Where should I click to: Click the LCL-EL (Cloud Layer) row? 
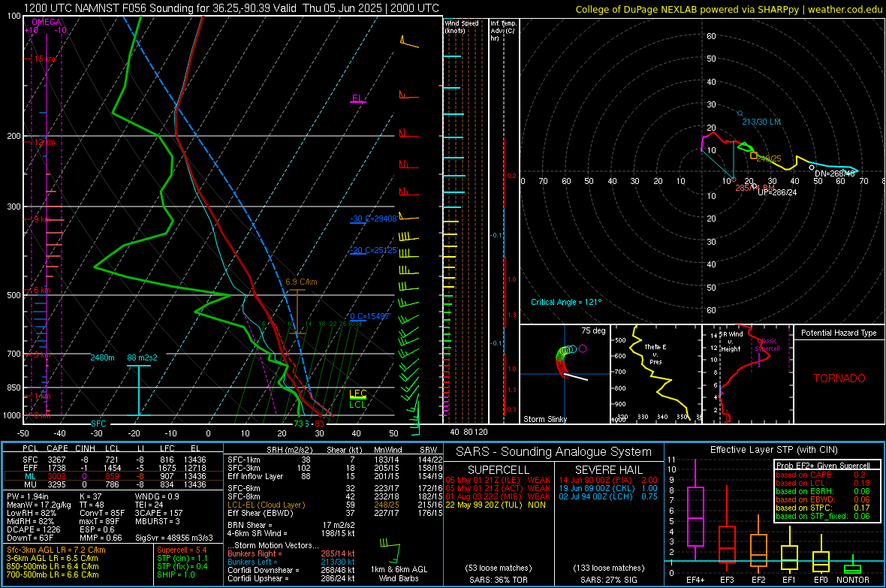[335, 505]
